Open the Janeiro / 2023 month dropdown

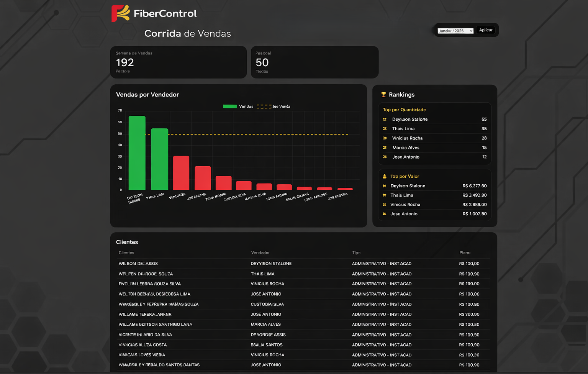pos(455,31)
